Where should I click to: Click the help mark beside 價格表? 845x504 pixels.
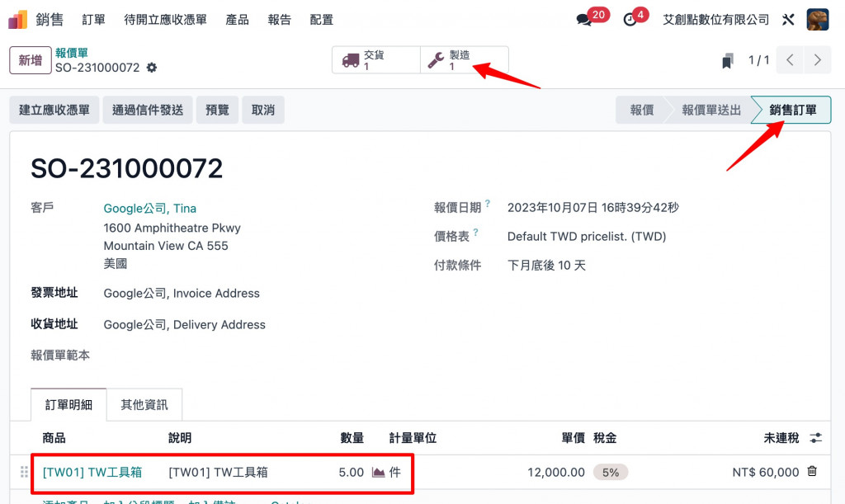coord(476,232)
